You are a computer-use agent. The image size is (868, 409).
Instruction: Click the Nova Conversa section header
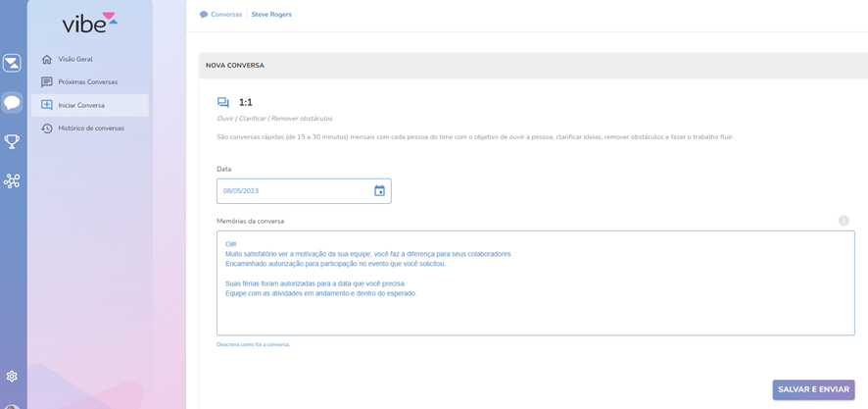tap(235, 66)
